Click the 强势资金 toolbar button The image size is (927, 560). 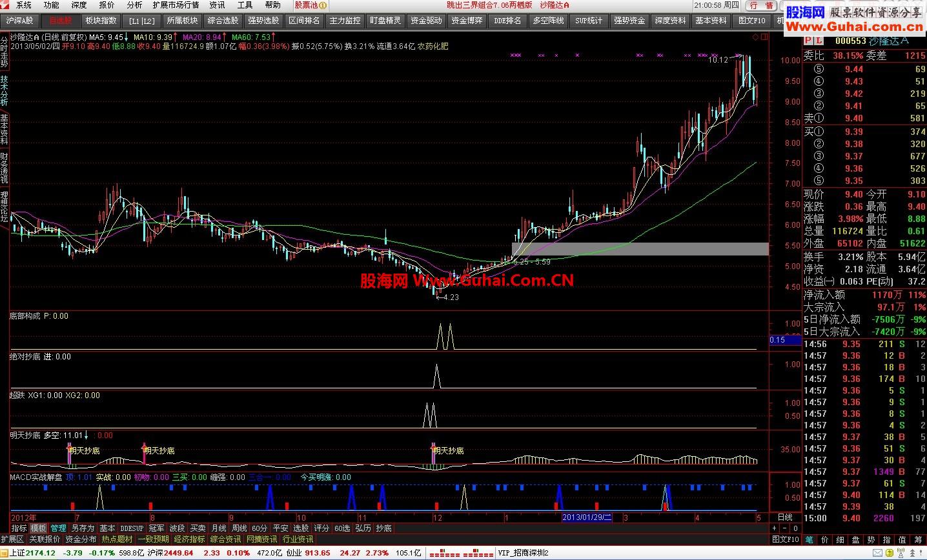click(629, 21)
